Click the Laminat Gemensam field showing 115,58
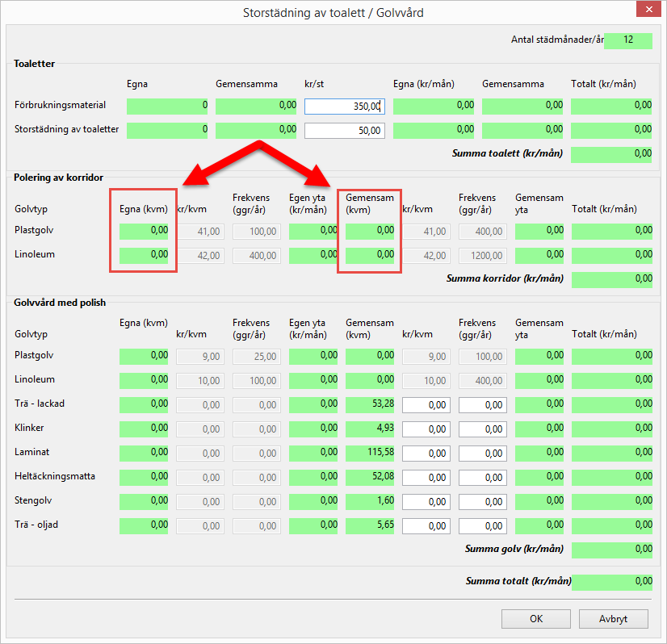Screen dimensions: 667x644 click(x=370, y=453)
